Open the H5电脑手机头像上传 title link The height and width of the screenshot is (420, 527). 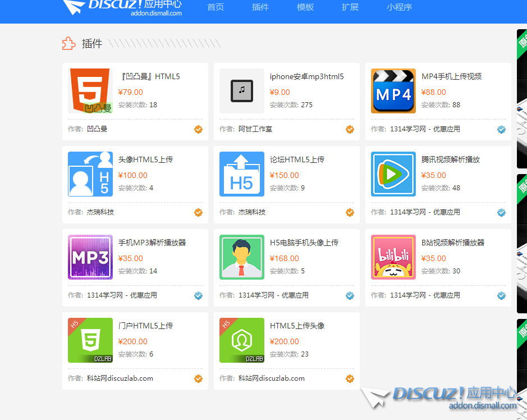(x=304, y=243)
